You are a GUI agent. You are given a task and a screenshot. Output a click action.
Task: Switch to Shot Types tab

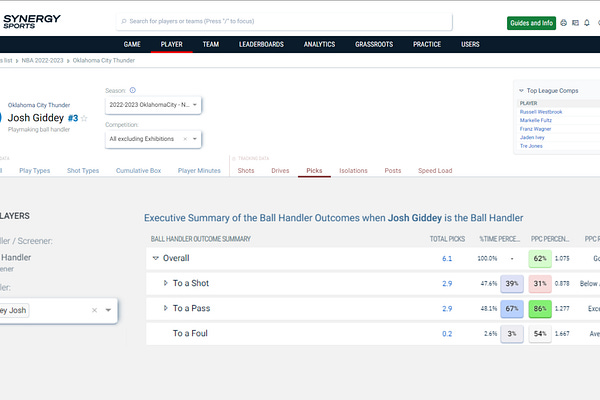point(83,171)
